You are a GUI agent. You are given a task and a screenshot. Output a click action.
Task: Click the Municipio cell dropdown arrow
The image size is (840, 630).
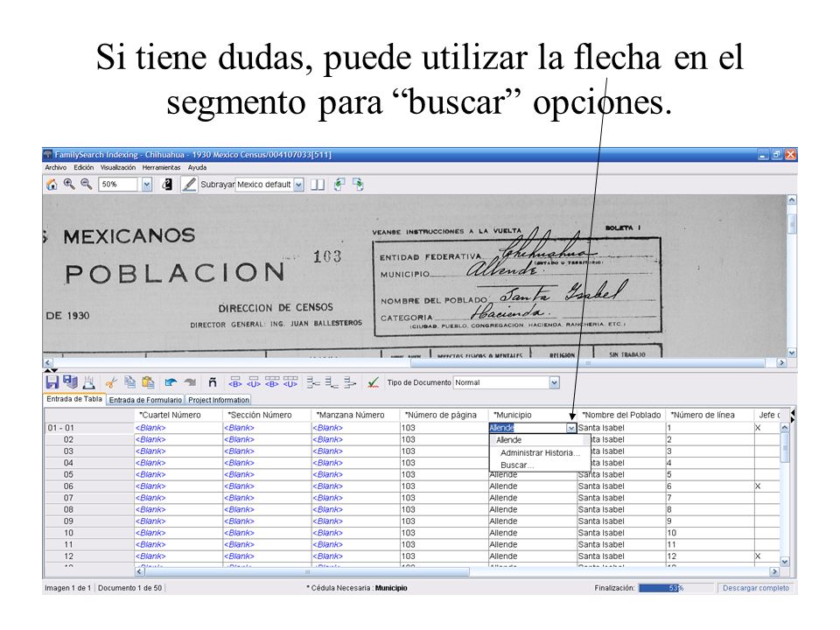pyautogui.click(x=571, y=428)
